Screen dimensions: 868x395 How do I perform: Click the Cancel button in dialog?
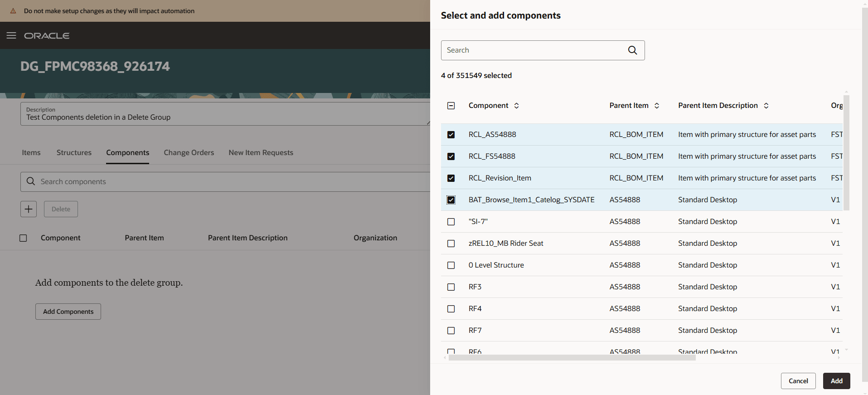798,381
